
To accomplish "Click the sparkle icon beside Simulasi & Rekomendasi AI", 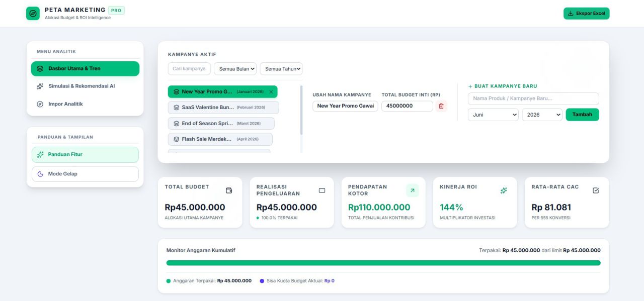I will tap(40, 86).
